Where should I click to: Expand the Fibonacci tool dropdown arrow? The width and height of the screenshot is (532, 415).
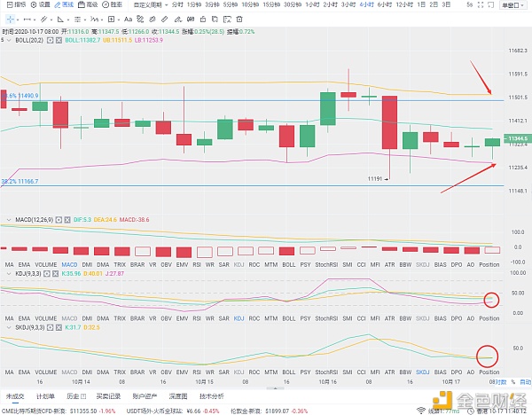click(85, 20)
